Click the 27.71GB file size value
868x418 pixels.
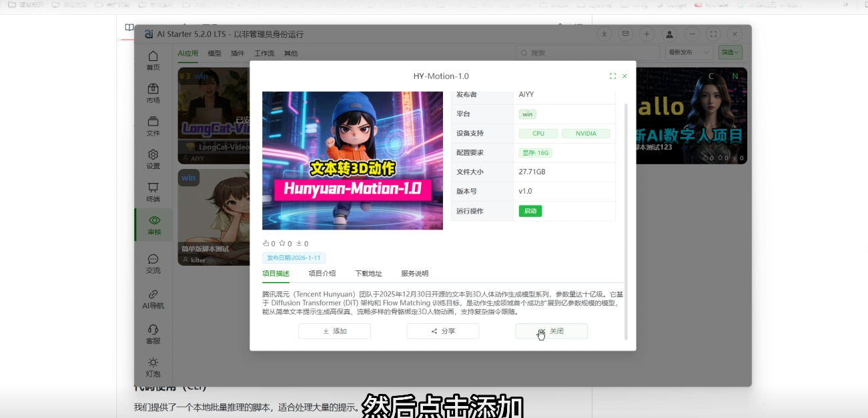pyautogui.click(x=532, y=172)
